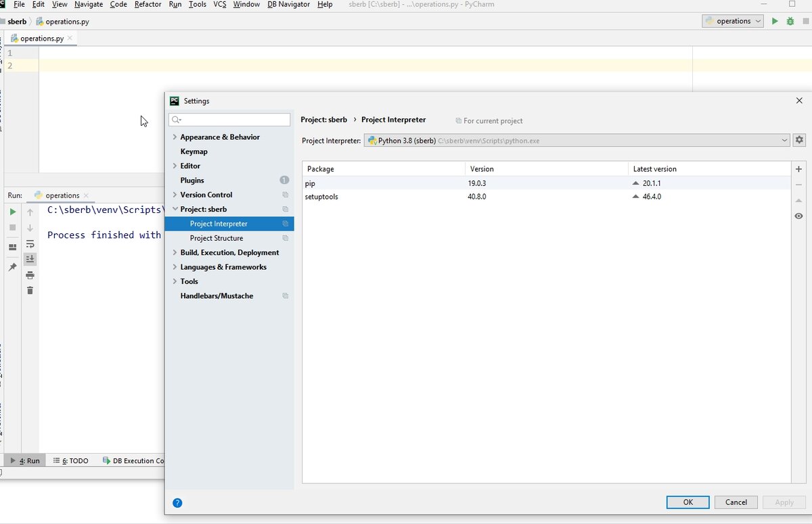
Task: Install a package with the plus icon
Action: [798, 169]
